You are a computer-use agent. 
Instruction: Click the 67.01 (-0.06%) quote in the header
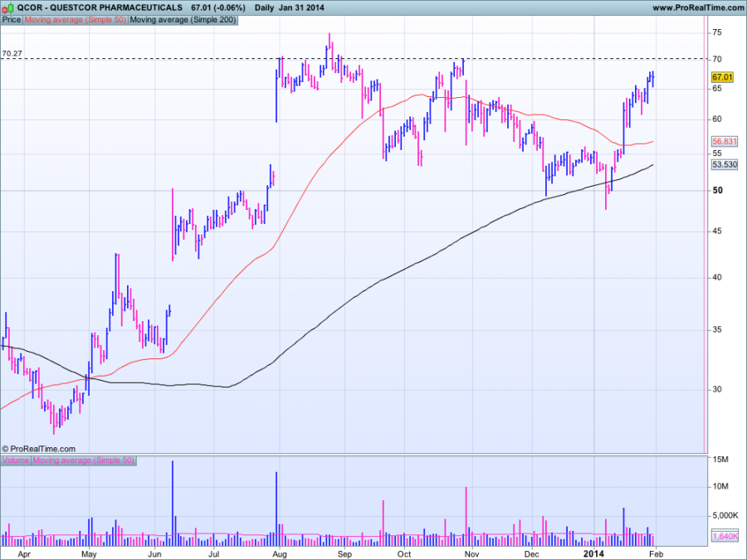[x=218, y=7]
